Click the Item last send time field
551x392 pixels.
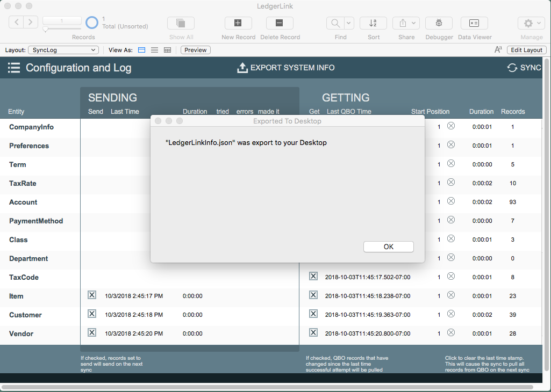tap(134, 296)
